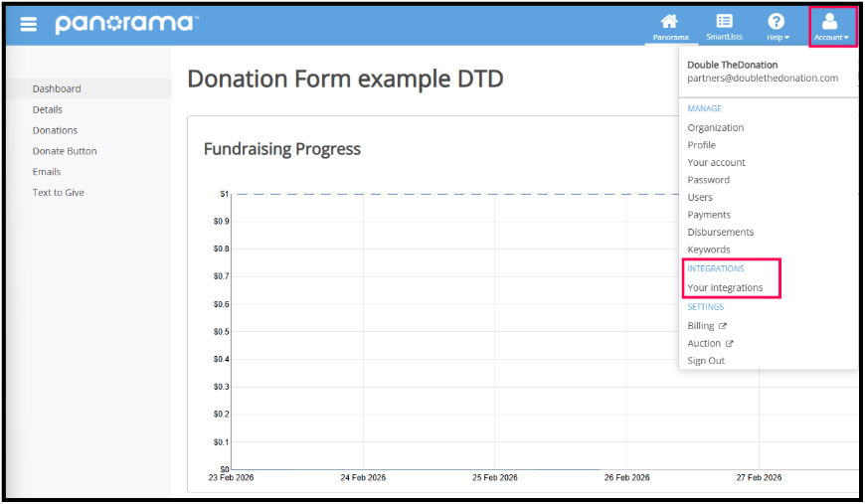This screenshot has height=504, width=865.
Task: Open Details in the sidebar
Action: (47, 109)
